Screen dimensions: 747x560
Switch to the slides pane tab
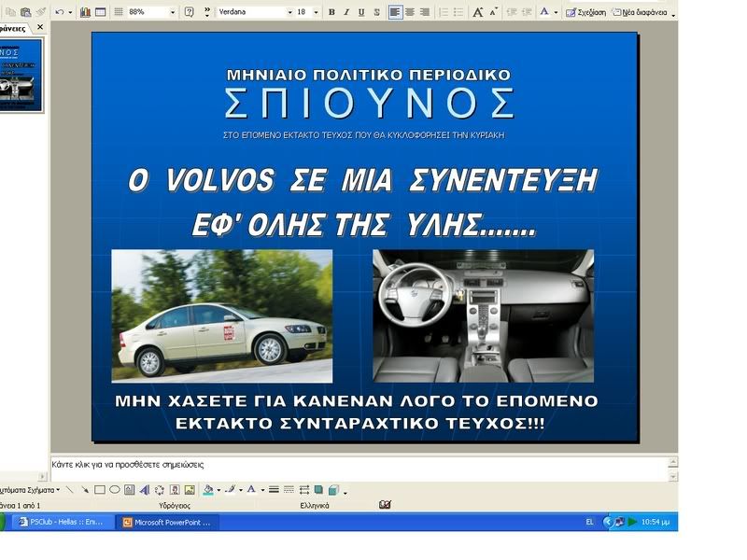[x=13, y=29]
